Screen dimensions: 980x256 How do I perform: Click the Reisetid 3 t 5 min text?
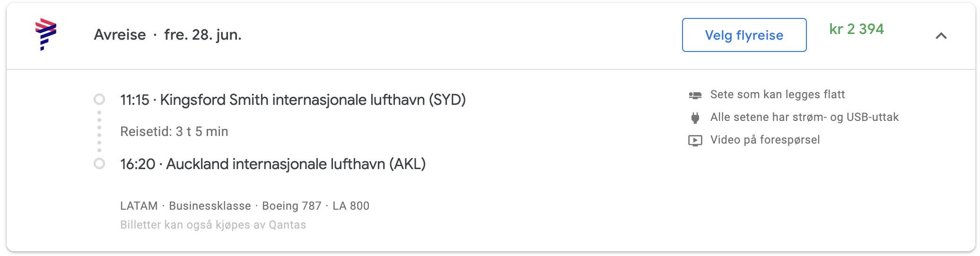[174, 131]
